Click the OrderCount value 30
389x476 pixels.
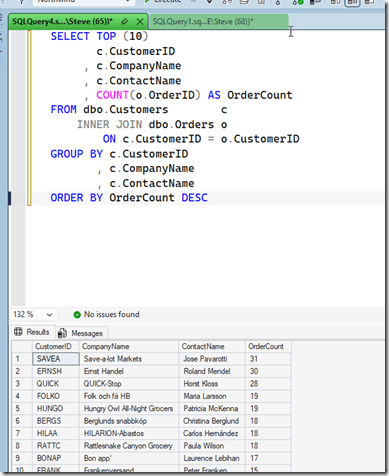point(268,371)
